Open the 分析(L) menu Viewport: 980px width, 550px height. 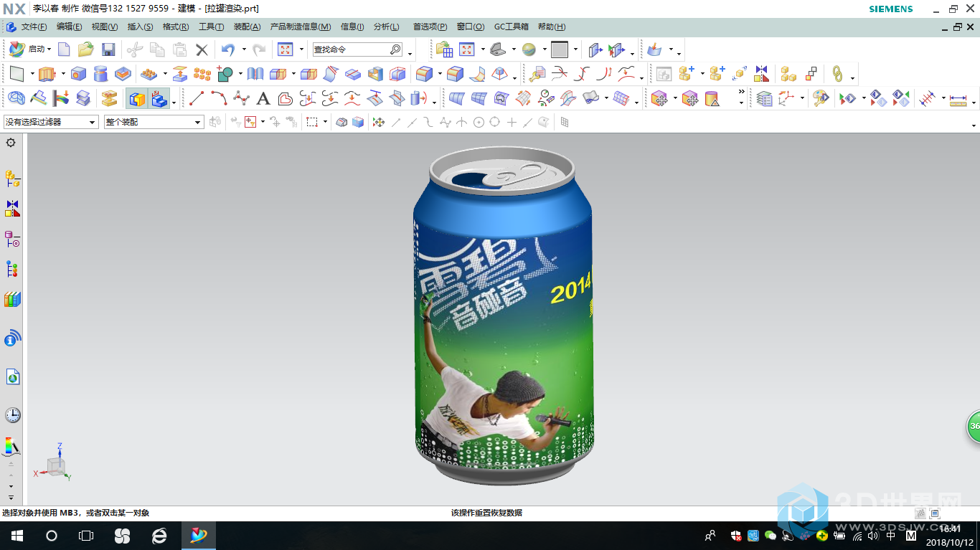point(386,27)
